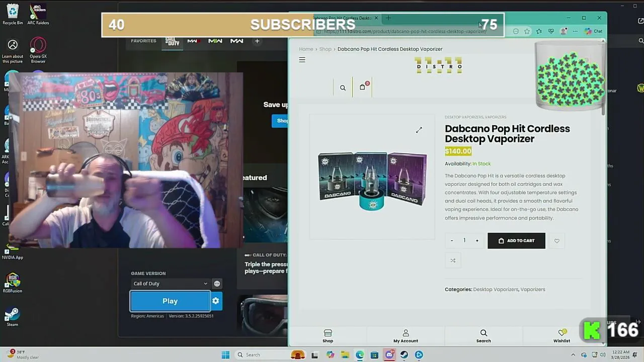The height and width of the screenshot is (362, 644).
Task: Click the $140.00 price
Action: (458, 151)
